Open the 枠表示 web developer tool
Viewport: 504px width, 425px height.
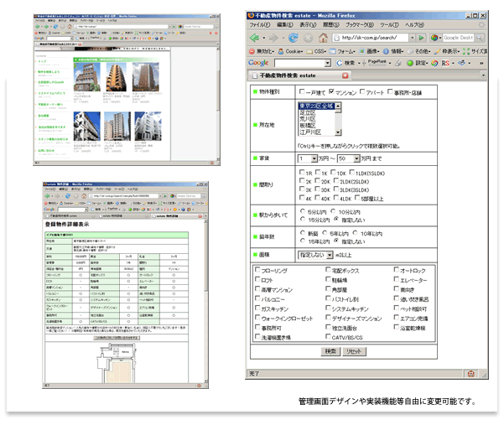447,51
